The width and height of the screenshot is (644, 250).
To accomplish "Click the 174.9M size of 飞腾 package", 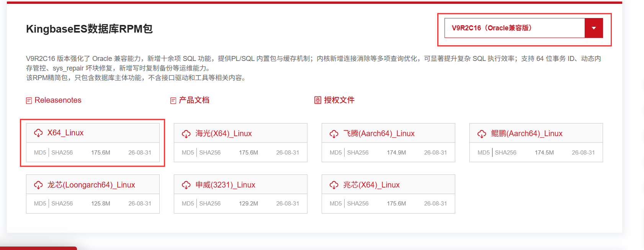I will click(396, 153).
